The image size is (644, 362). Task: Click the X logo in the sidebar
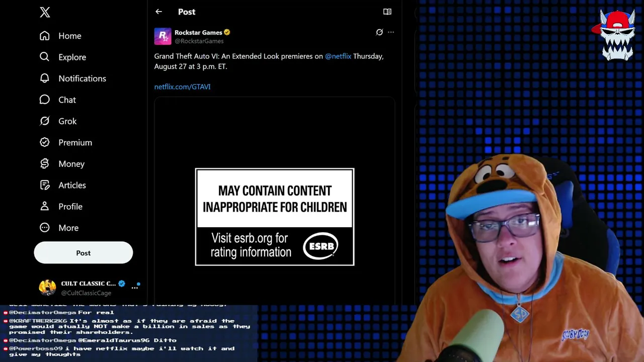click(45, 12)
